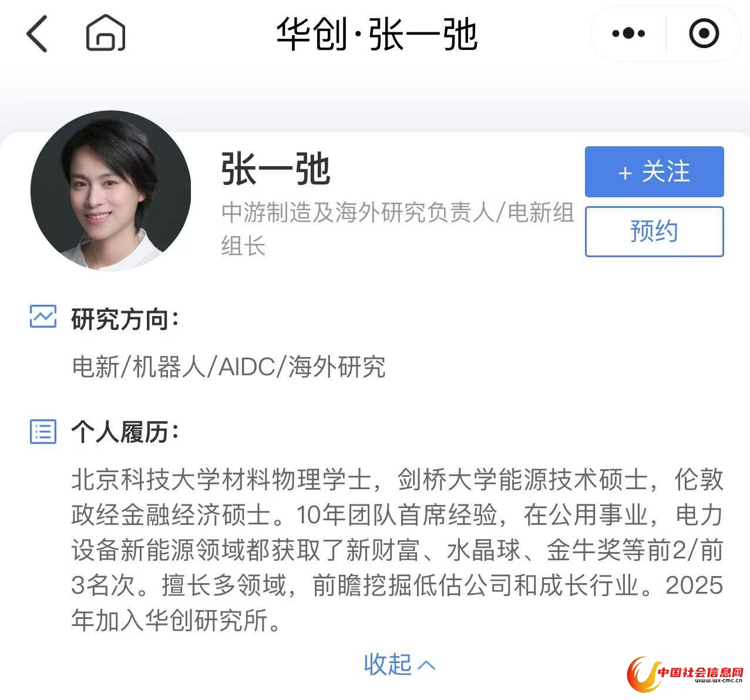This screenshot has height=700, width=750.
Task: Collapse the bio with 收起
Action: [x=388, y=664]
